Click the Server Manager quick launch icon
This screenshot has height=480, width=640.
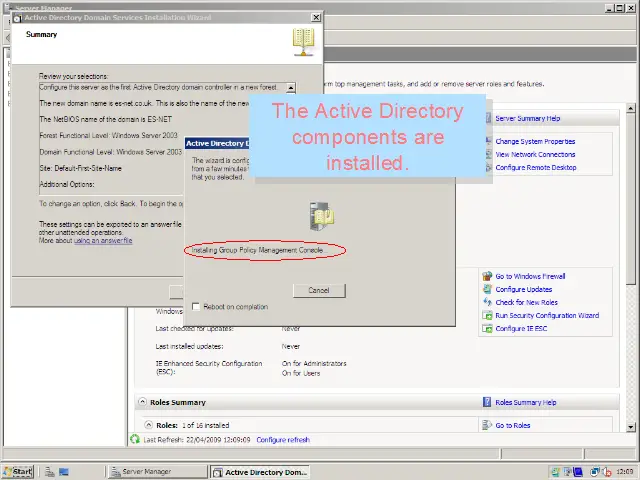[50, 472]
